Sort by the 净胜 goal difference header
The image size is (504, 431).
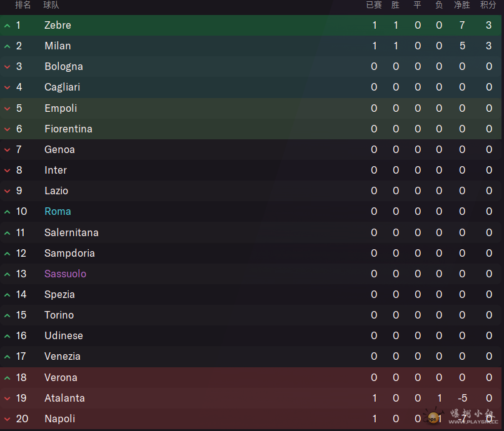click(x=462, y=5)
